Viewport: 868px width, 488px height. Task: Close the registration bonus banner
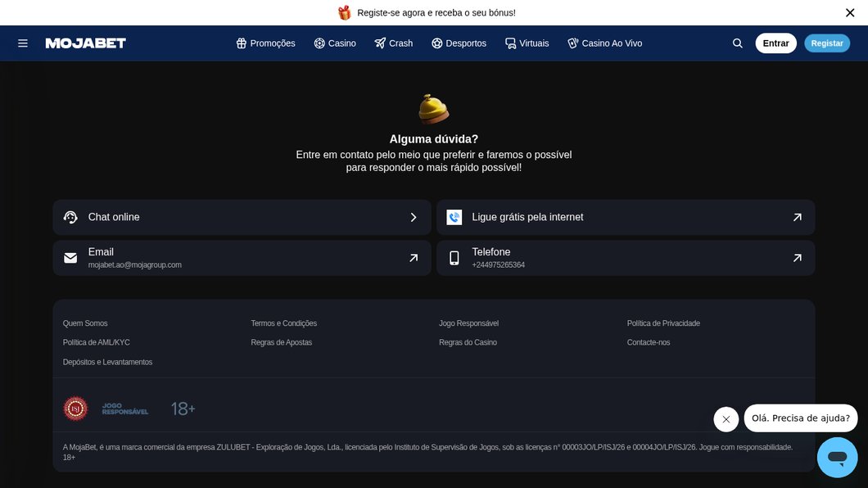coord(850,13)
